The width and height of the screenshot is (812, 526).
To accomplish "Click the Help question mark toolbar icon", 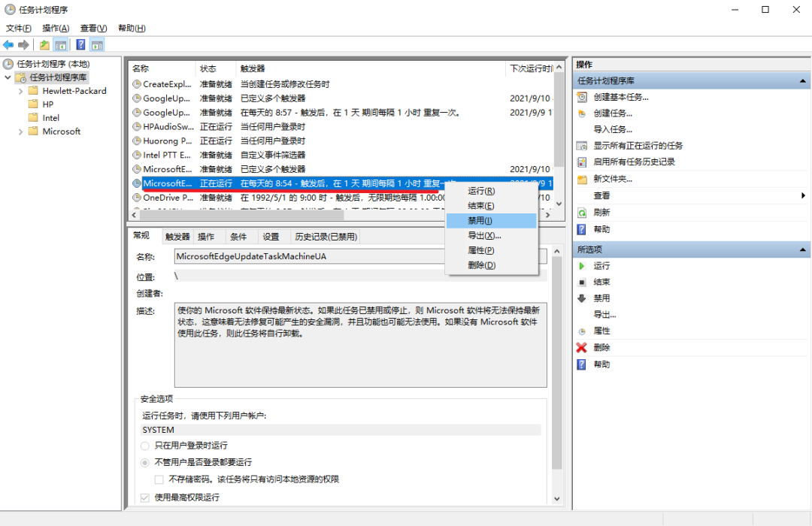I will click(80, 44).
